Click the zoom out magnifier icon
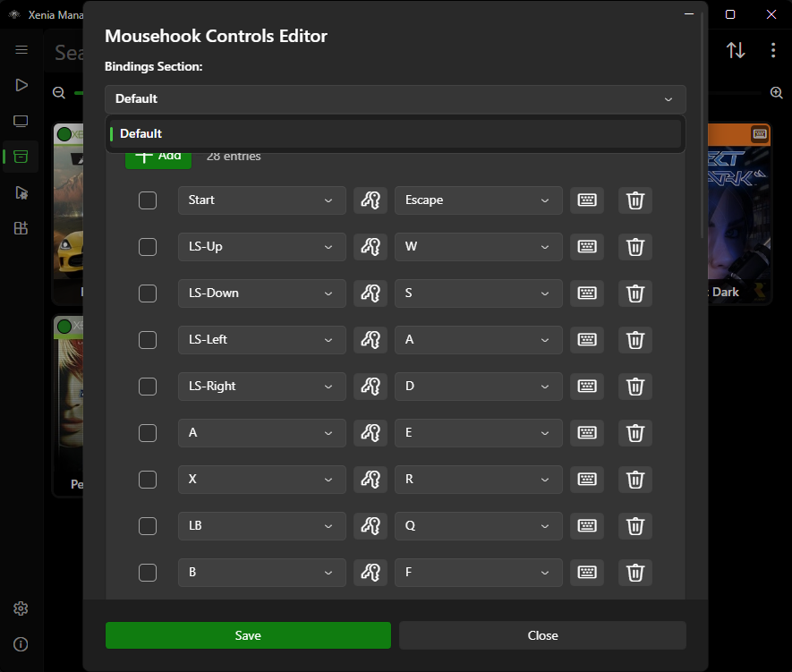Screen dimensions: 792x672 [59, 93]
